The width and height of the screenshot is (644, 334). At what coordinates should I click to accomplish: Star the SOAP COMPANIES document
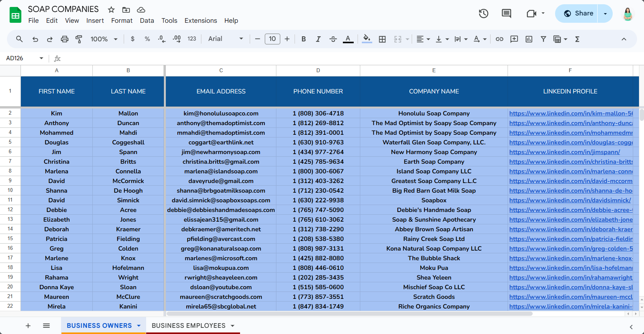pyautogui.click(x=111, y=10)
